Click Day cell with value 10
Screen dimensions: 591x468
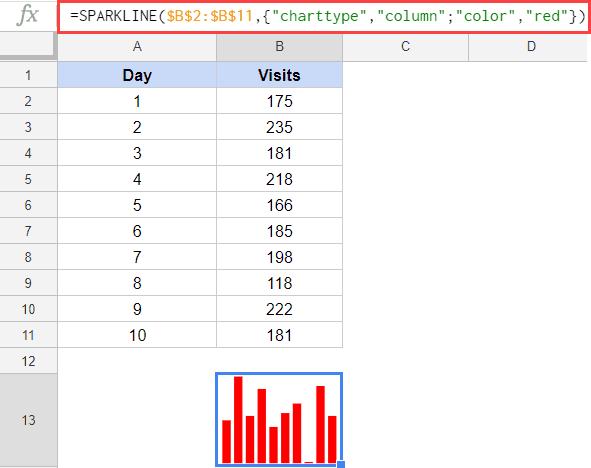coord(137,335)
